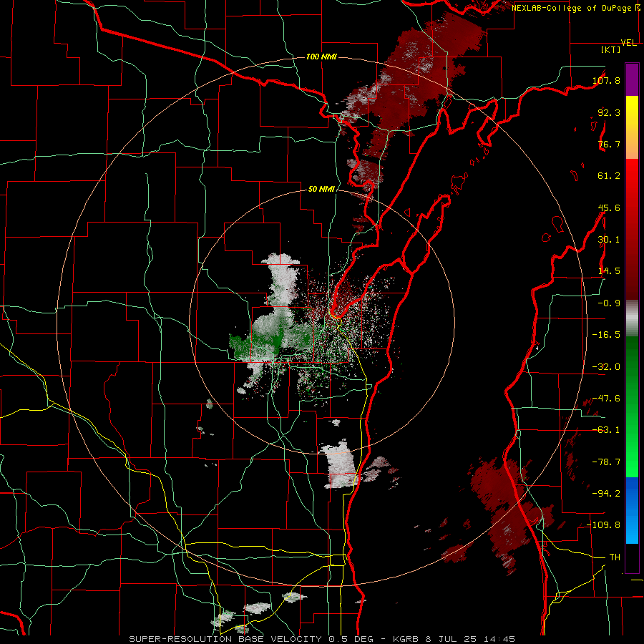Click the 45.6 velocity scale value
The image size is (644, 644).
click(x=609, y=208)
